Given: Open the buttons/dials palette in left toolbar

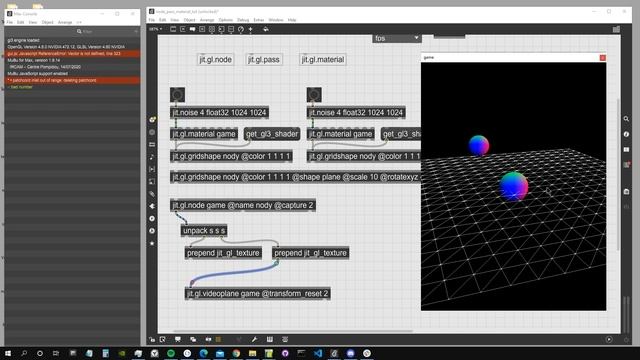Looking at the screenshot, I should 152,132.
